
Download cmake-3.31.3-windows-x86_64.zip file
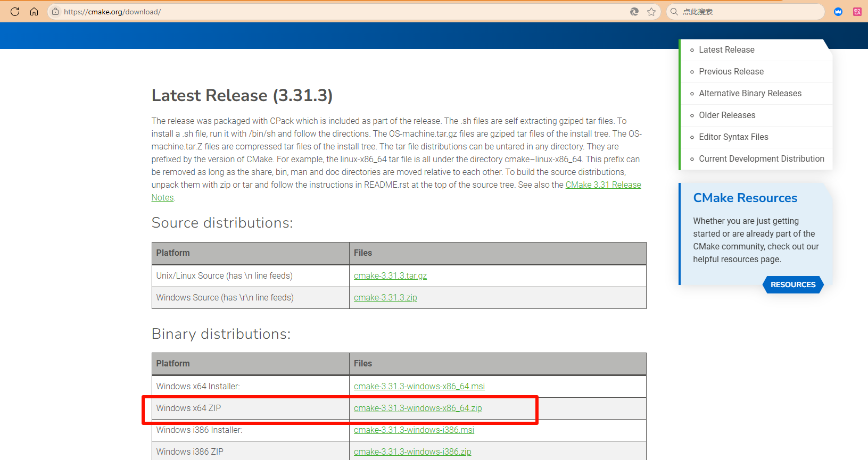click(x=418, y=408)
